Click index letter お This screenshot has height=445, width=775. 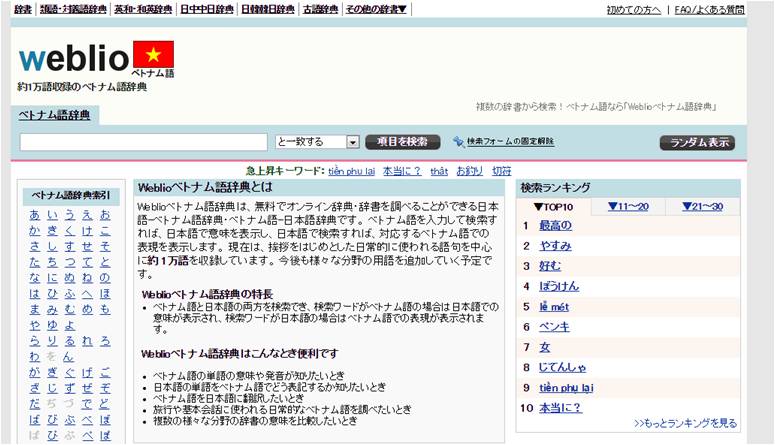click(105, 215)
